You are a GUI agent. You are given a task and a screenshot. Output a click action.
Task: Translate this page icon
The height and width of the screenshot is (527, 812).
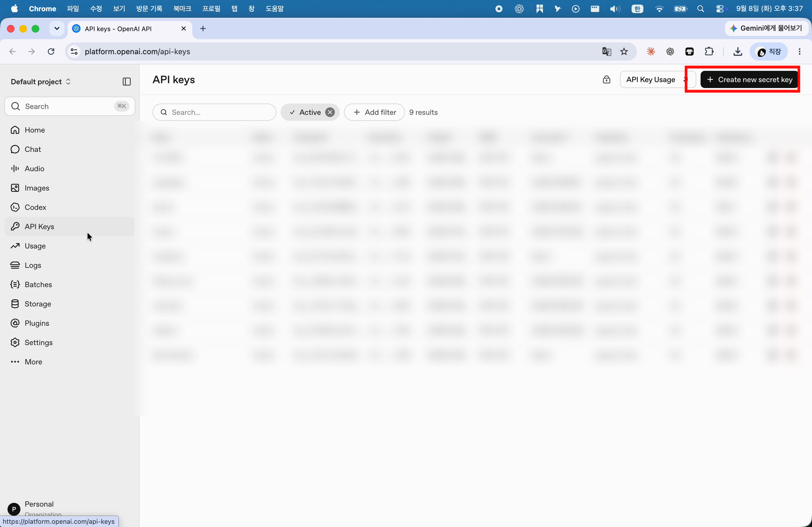(x=606, y=52)
